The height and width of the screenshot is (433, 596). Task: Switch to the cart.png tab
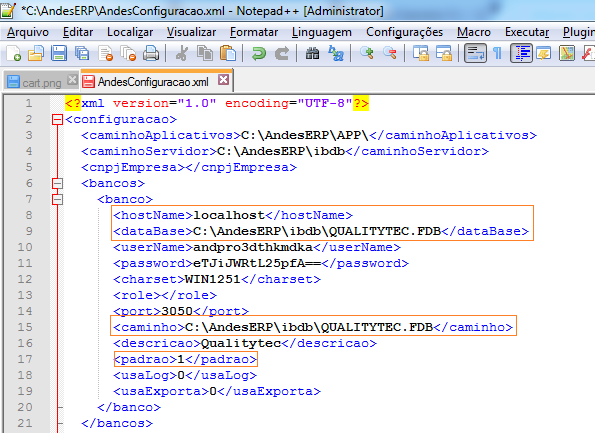[41, 82]
